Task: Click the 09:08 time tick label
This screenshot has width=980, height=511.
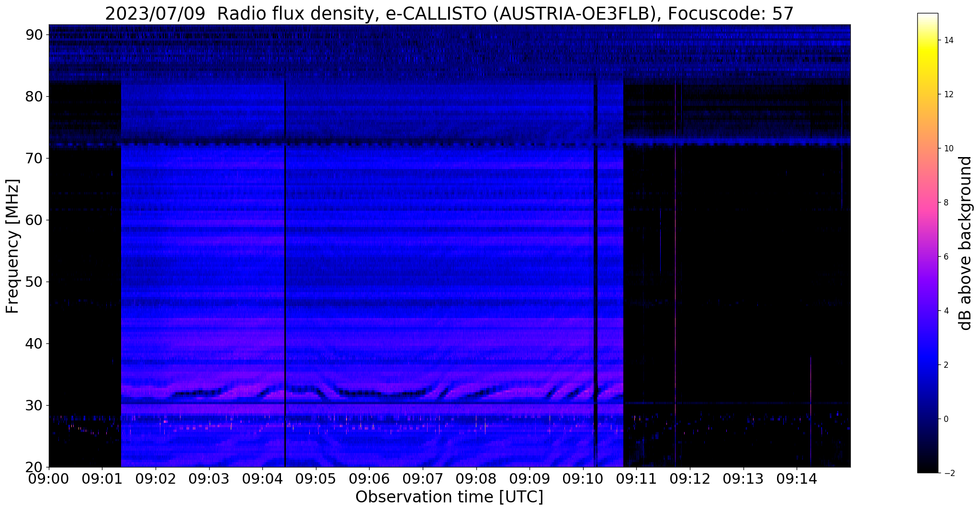Action: [476, 479]
